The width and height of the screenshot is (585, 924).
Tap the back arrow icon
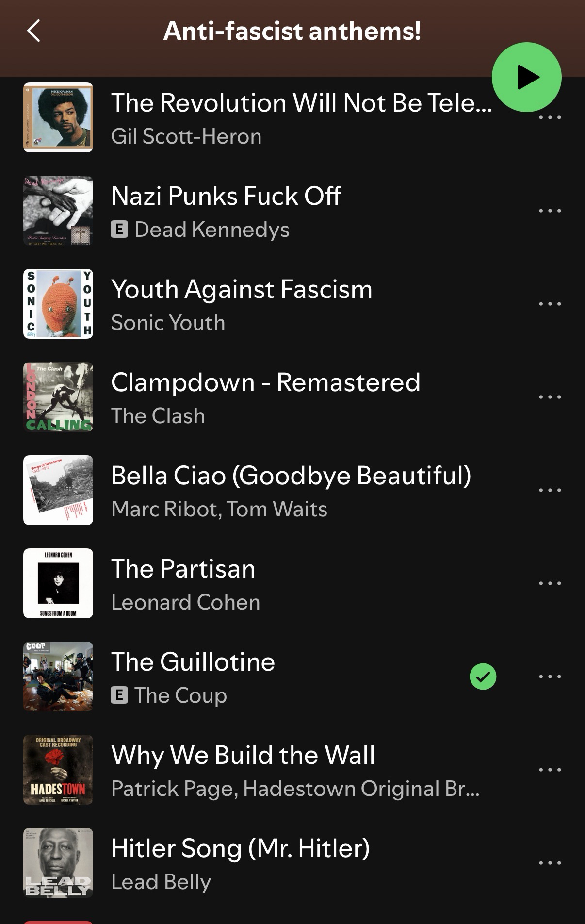(x=33, y=31)
